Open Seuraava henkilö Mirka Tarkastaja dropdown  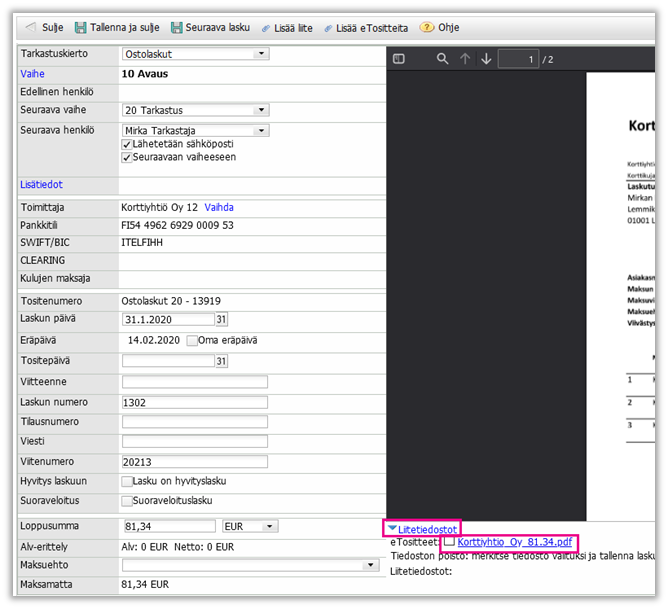click(196, 130)
